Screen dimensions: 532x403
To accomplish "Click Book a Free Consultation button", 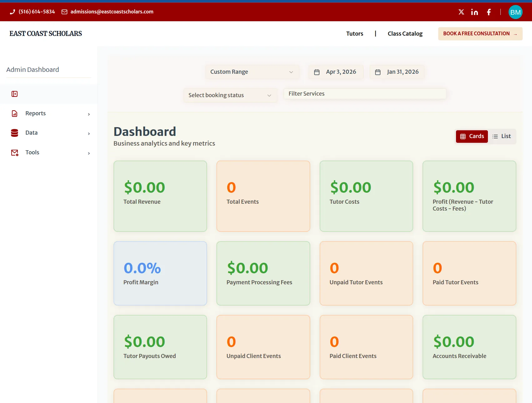I will [480, 33].
